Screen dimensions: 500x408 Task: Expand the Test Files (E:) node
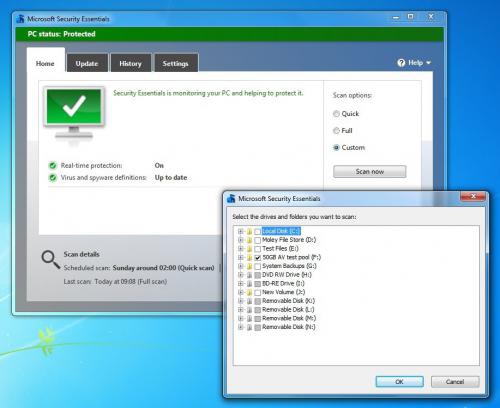coord(241,249)
